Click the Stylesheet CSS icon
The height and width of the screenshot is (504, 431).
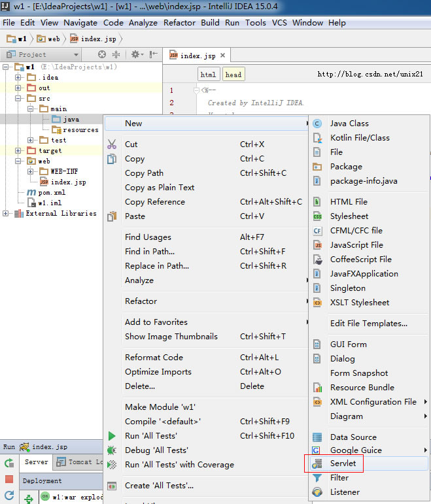[317, 216]
